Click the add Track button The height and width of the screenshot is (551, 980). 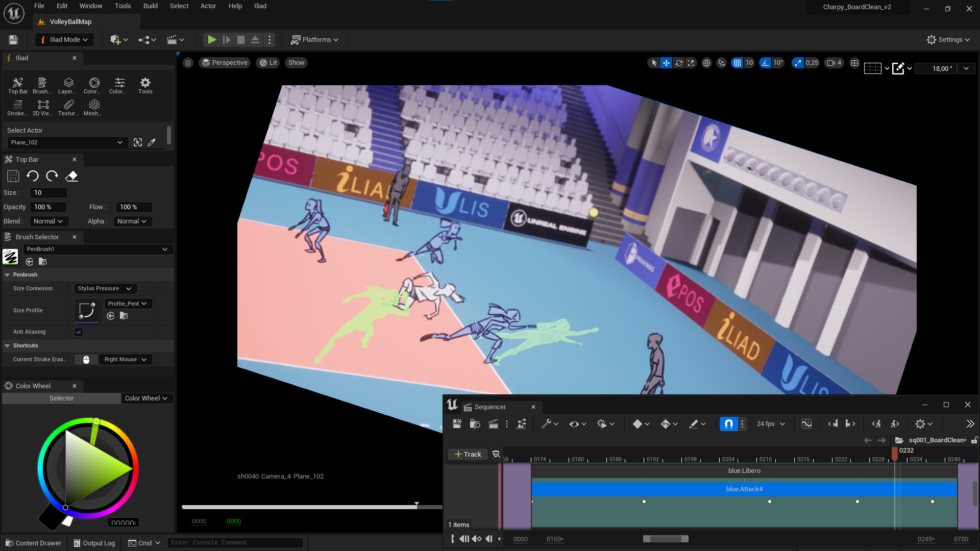pos(468,455)
